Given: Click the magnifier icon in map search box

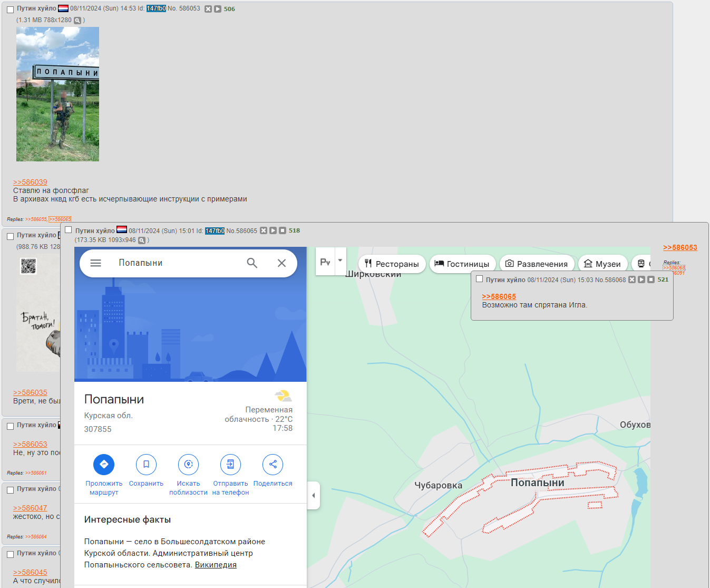Looking at the screenshot, I should pyautogui.click(x=252, y=263).
